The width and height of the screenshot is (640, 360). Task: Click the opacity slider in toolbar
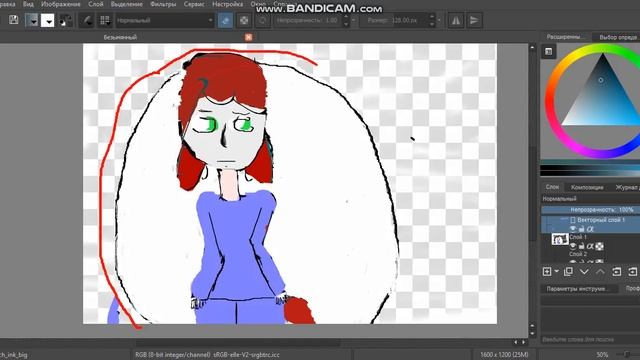308,20
